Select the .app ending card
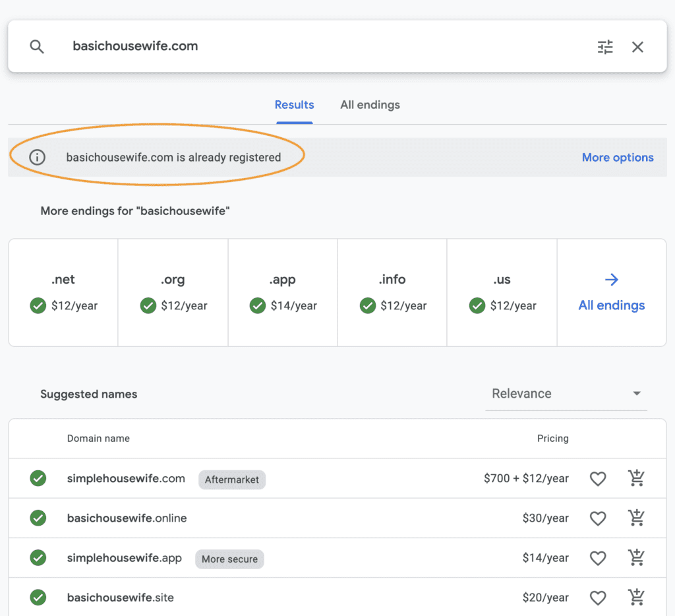 283,292
